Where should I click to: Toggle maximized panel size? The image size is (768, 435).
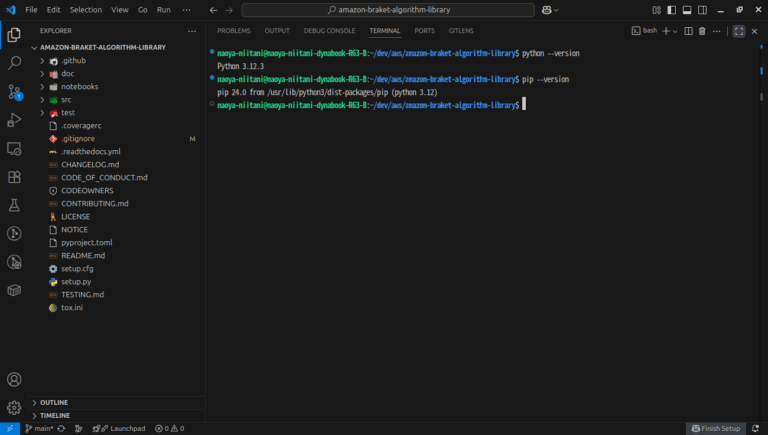pos(739,31)
